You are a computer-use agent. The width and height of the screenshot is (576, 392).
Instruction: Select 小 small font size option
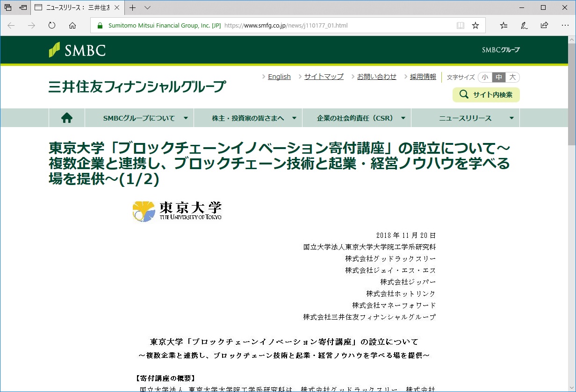(485, 77)
